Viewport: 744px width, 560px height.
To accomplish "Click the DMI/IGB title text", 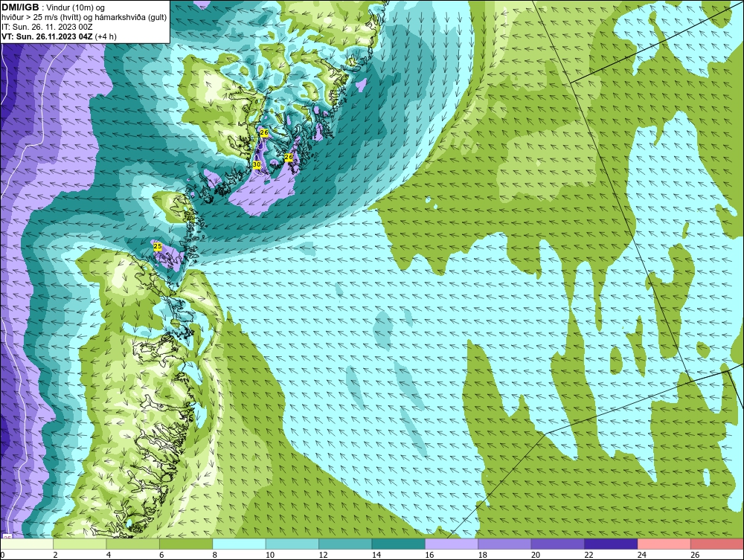I will click(x=20, y=7).
